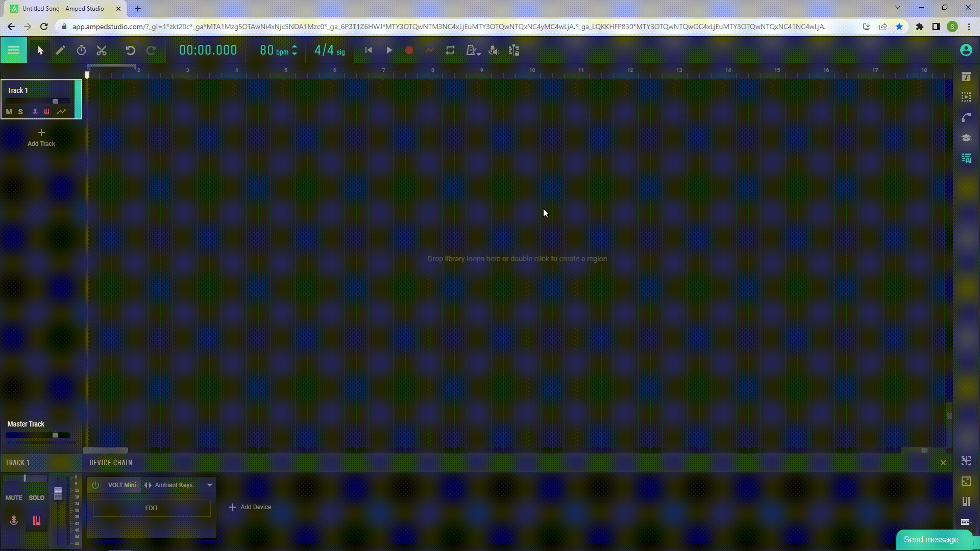Expand the BPM tempo adjuster
Screen dimensions: 980x551
point(294,51)
